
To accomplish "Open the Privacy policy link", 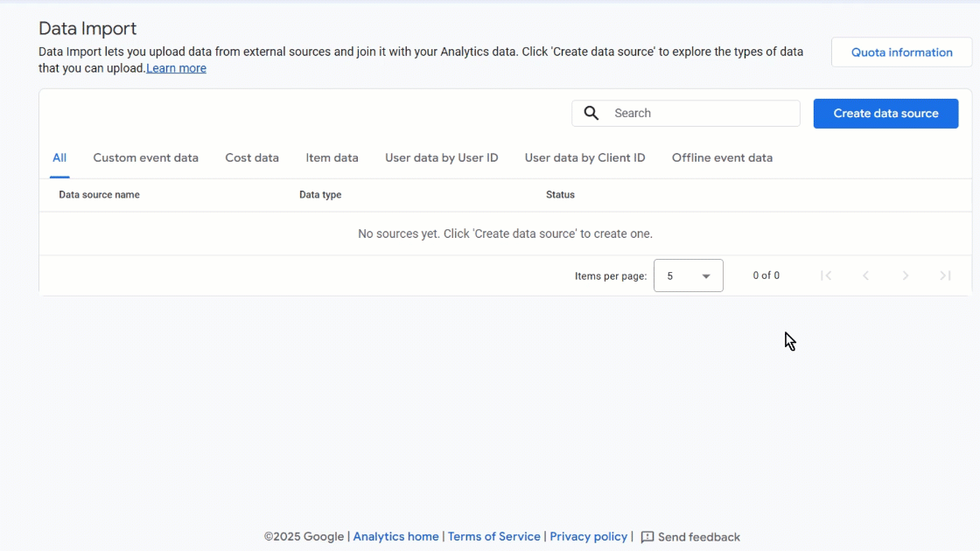I will (x=588, y=537).
